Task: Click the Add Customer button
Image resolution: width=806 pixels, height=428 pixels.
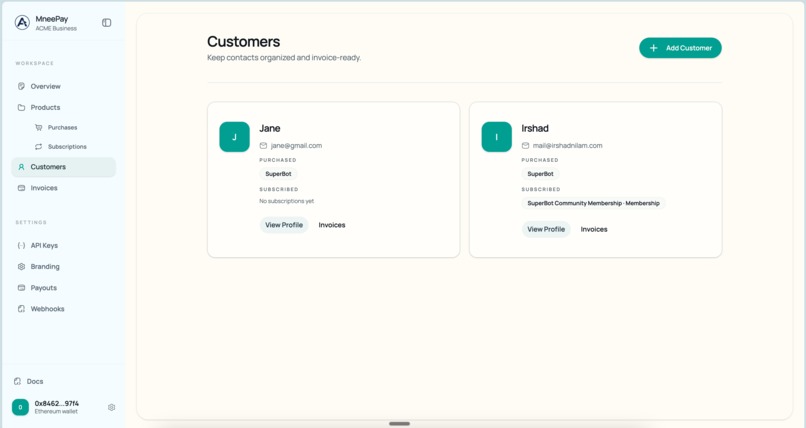Action: 680,48
